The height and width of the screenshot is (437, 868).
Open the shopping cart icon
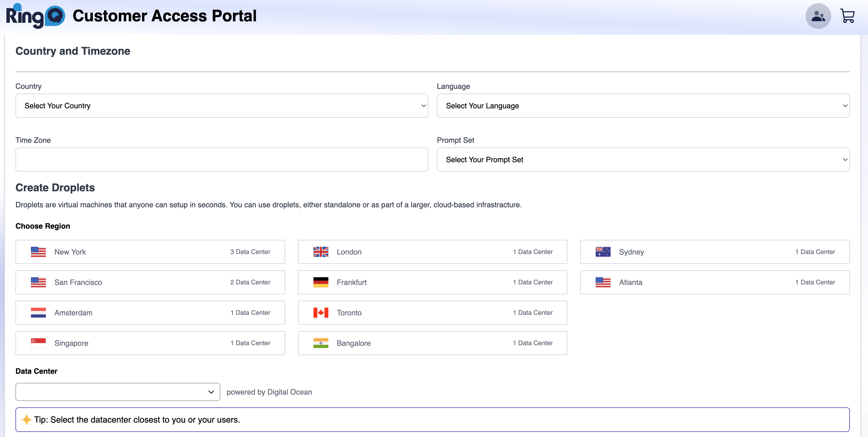click(x=848, y=15)
